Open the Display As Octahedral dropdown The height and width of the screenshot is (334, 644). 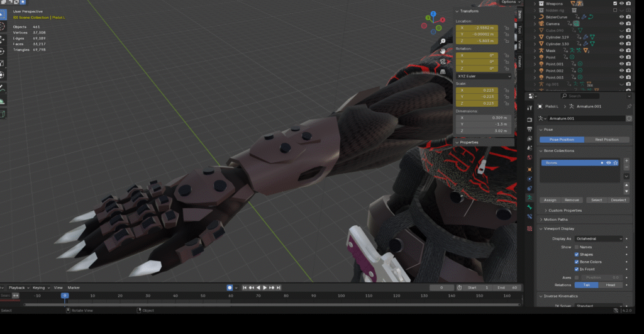pyautogui.click(x=598, y=239)
